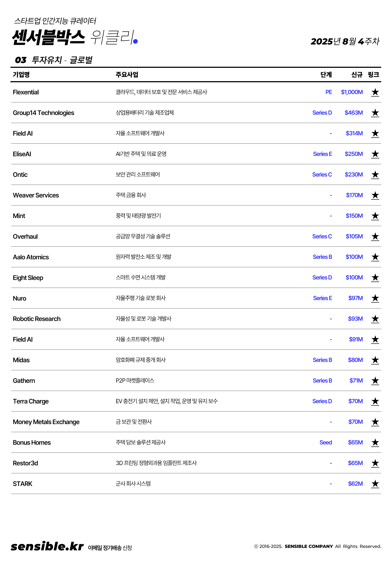Click the star icon beside Mint's $150M
This screenshot has width=392, height=567.
click(x=375, y=216)
